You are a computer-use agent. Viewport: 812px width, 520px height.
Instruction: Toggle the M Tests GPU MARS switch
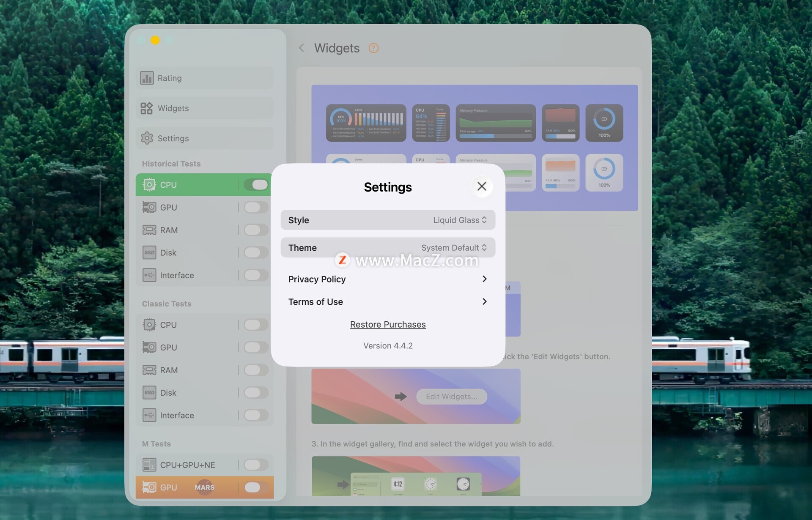pos(256,487)
